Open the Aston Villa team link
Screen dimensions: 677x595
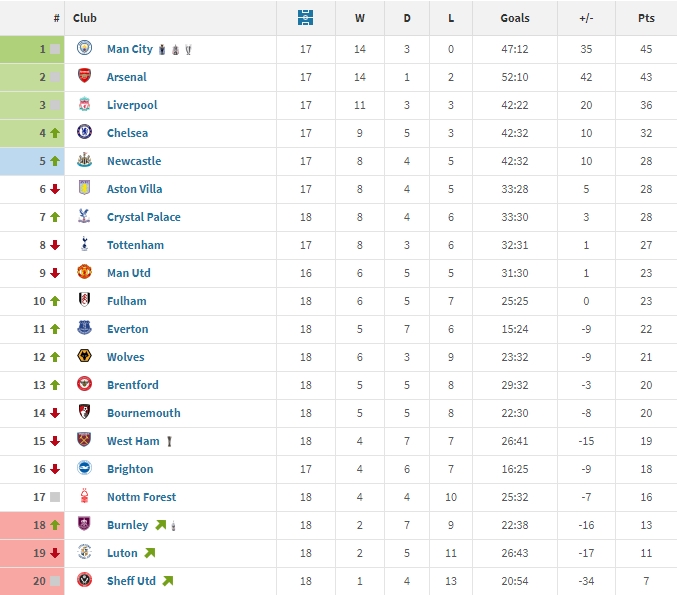[134, 189]
